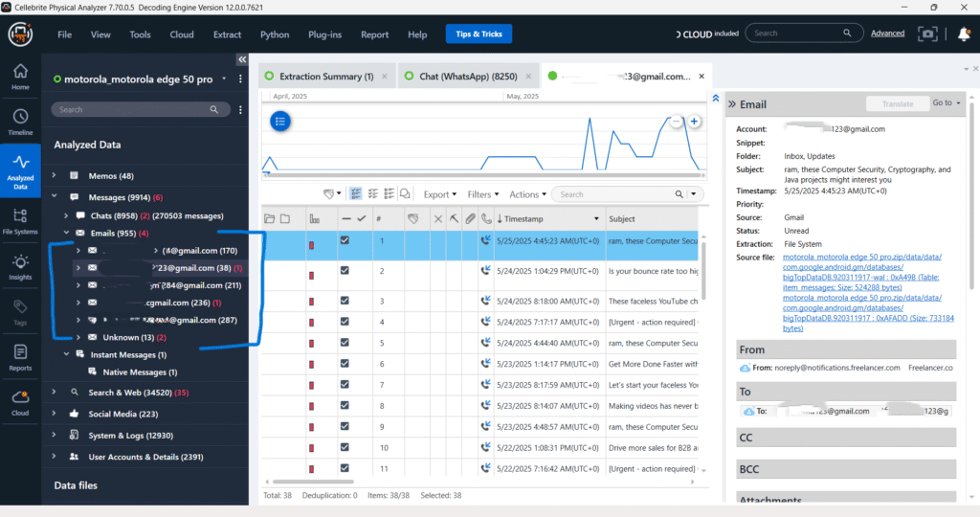Click the phone column header icon

coord(486,219)
